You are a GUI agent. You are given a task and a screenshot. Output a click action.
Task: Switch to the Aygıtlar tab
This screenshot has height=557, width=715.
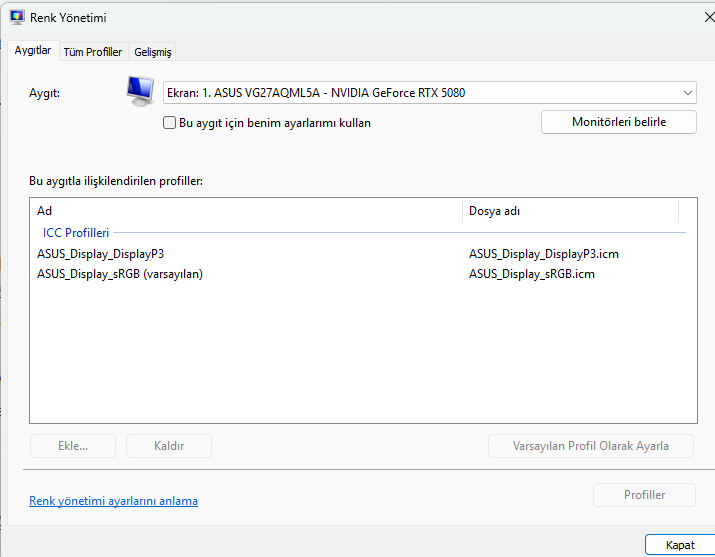(x=33, y=50)
